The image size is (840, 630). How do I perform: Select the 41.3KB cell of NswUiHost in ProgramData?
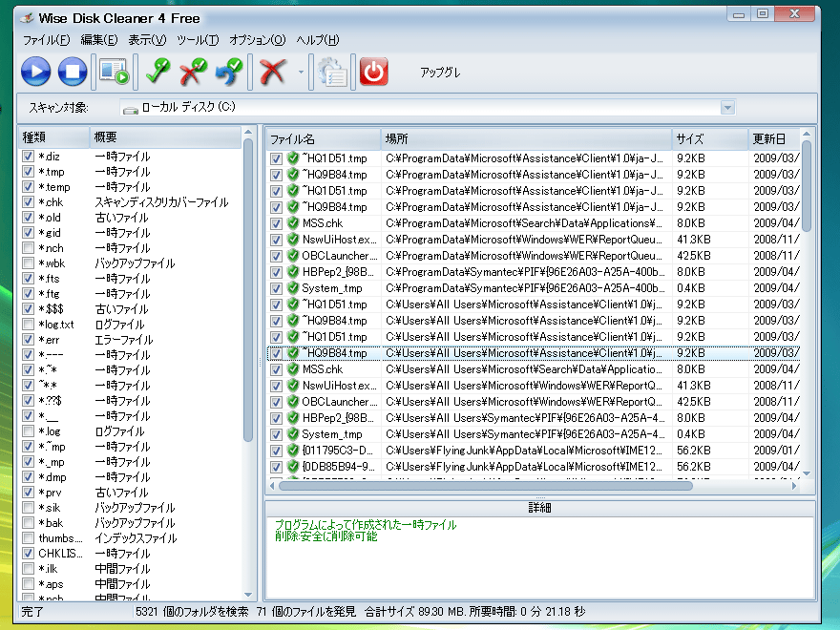click(694, 240)
